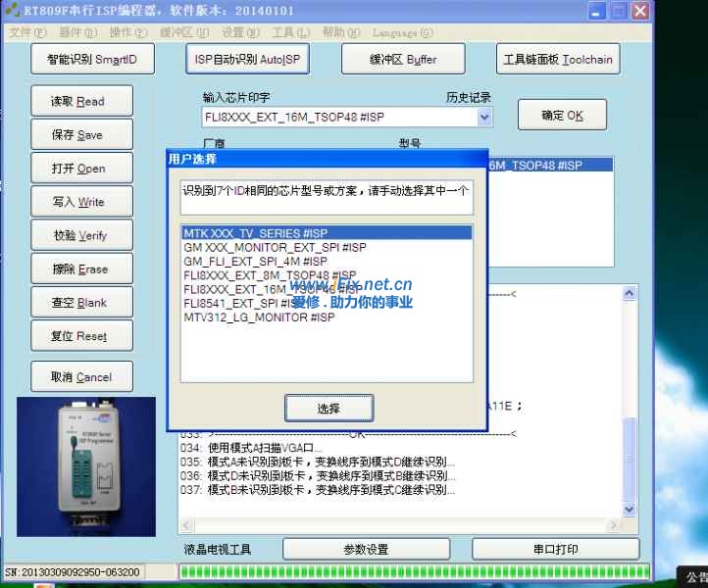This screenshot has width=708, height=588.
Task: Open the 工具链面板 Toolchain button
Action: pos(558,59)
